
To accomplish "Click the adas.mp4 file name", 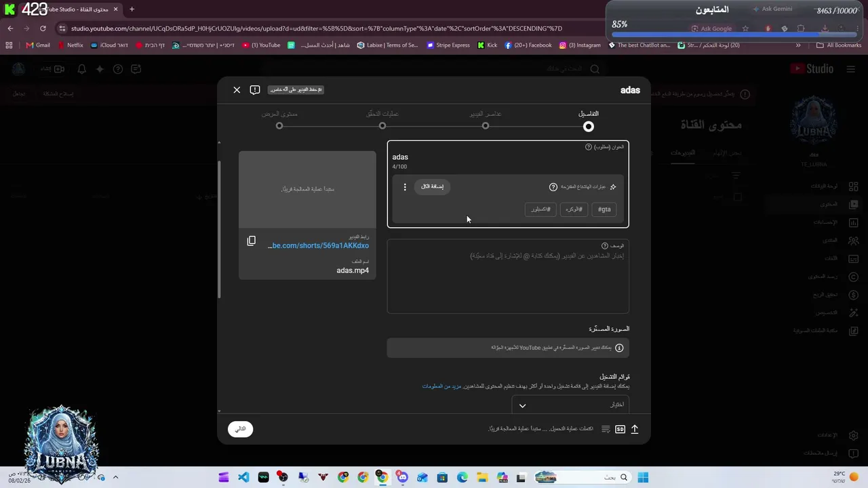I will coord(353,270).
